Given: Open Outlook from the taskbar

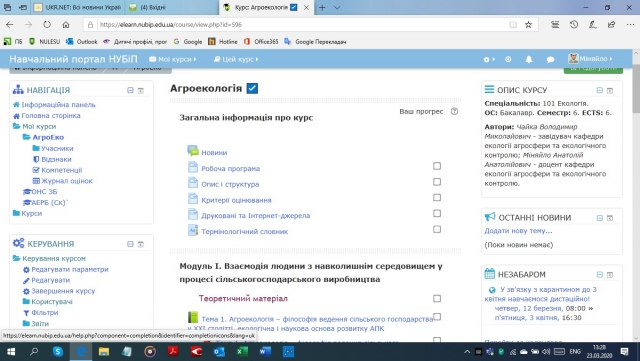Looking at the screenshot, I should pyautogui.click(x=219, y=351).
